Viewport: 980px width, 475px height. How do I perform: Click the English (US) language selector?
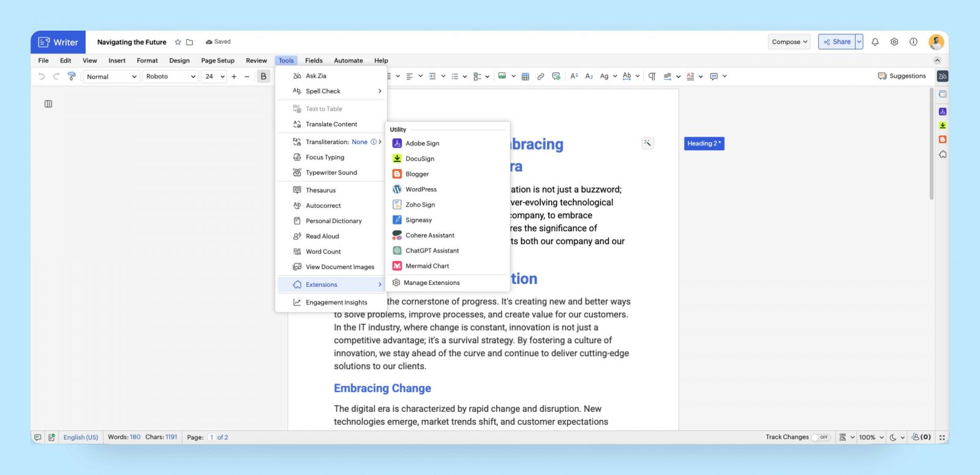(x=81, y=438)
